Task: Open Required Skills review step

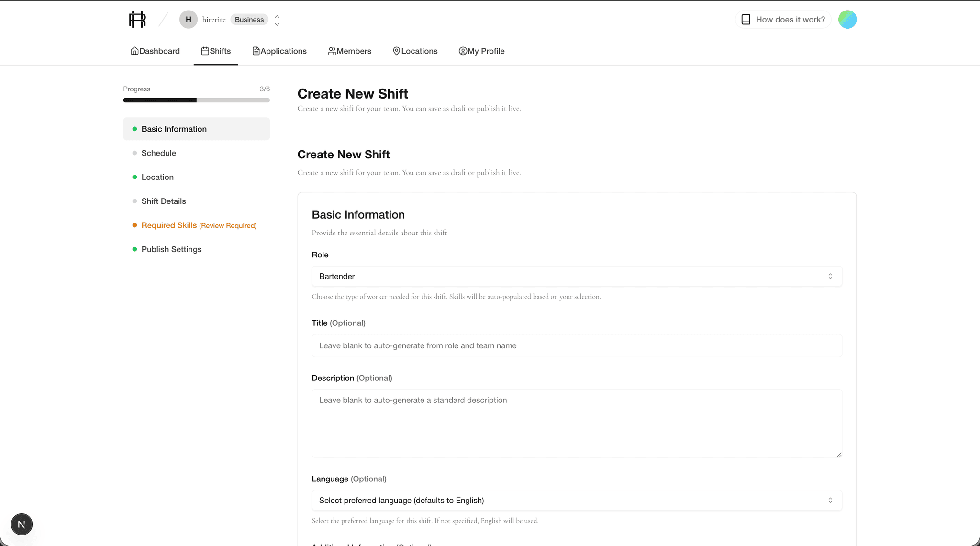Action: click(x=199, y=225)
